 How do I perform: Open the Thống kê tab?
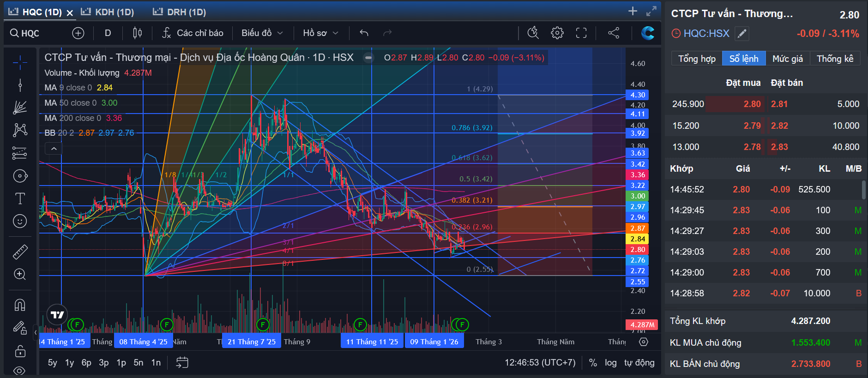coord(835,59)
